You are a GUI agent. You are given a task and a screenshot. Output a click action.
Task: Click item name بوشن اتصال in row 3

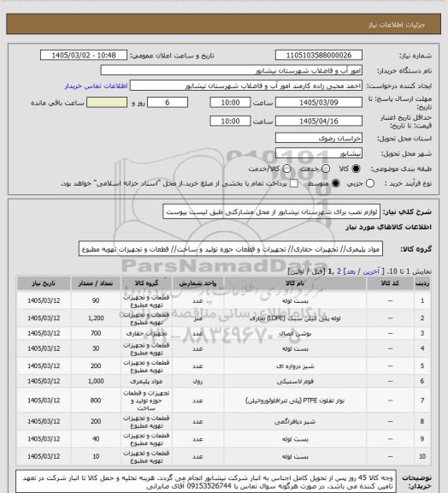tap(295, 333)
